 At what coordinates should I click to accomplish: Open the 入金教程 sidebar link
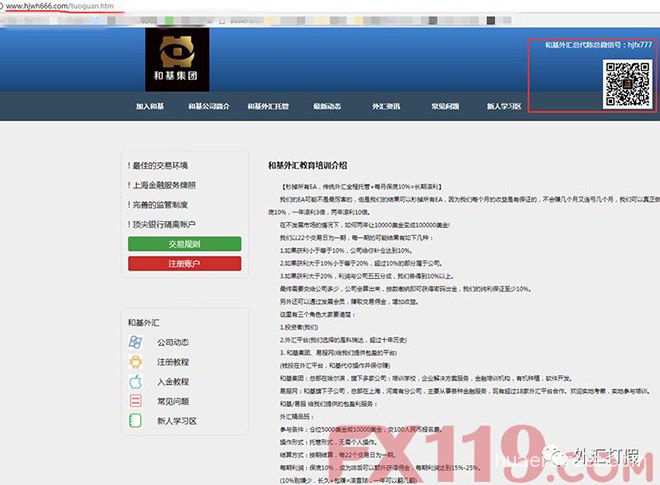click(173, 382)
